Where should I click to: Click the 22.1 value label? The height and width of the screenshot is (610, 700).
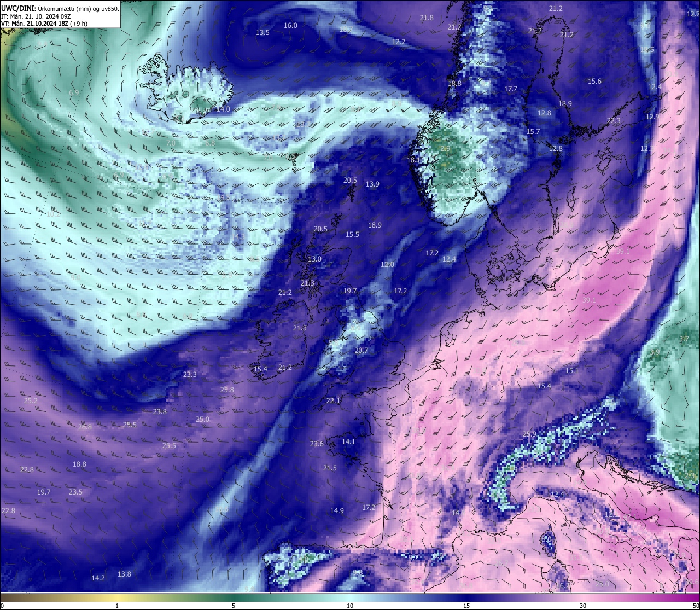pos(333,401)
